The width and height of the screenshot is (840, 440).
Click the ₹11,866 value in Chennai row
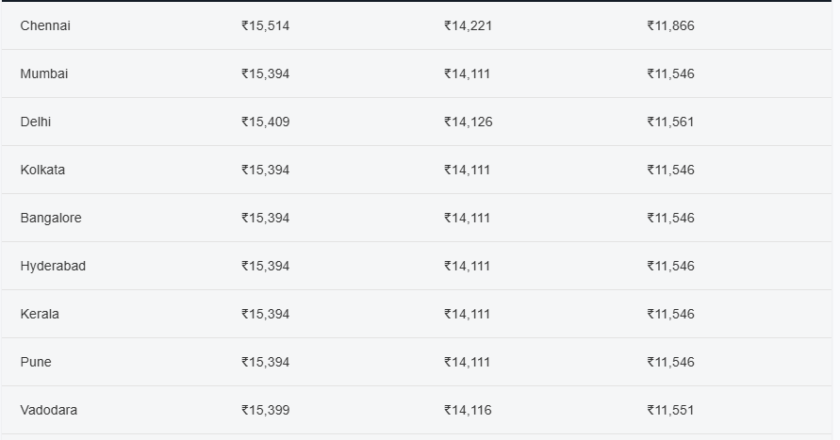click(670, 26)
